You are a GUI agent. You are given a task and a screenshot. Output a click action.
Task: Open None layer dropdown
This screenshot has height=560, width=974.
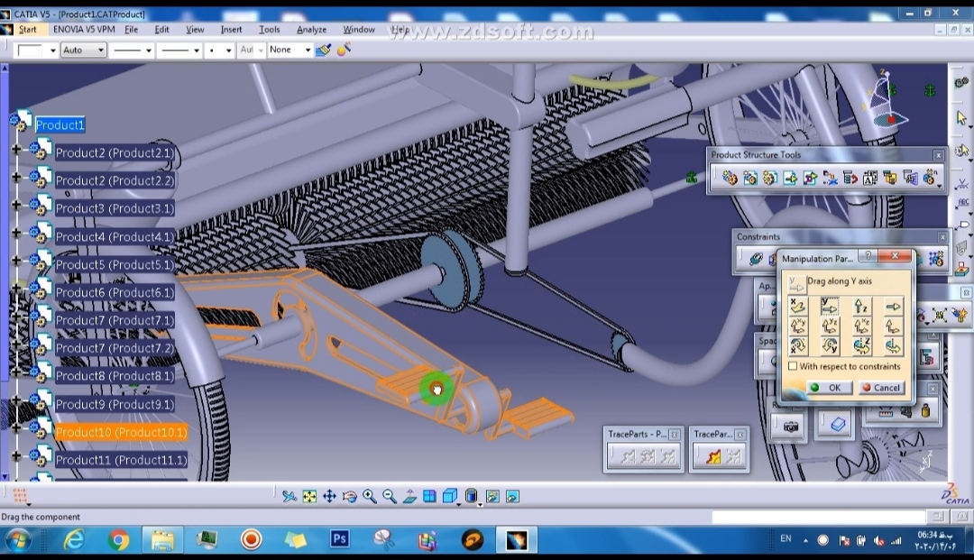(308, 50)
